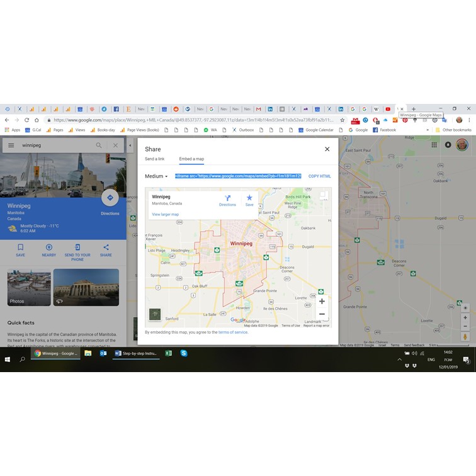Open Chrome three-dot menu
Image resolution: width=476 pixels, height=476 pixels.
click(469, 120)
